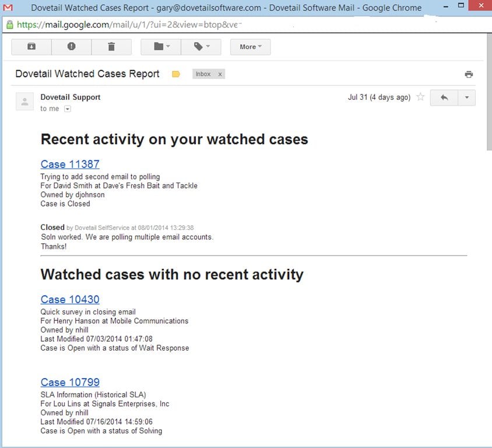Click 'Case is Open with a status of Solving'
This screenshot has width=492, height=448.
coord(101,431)
